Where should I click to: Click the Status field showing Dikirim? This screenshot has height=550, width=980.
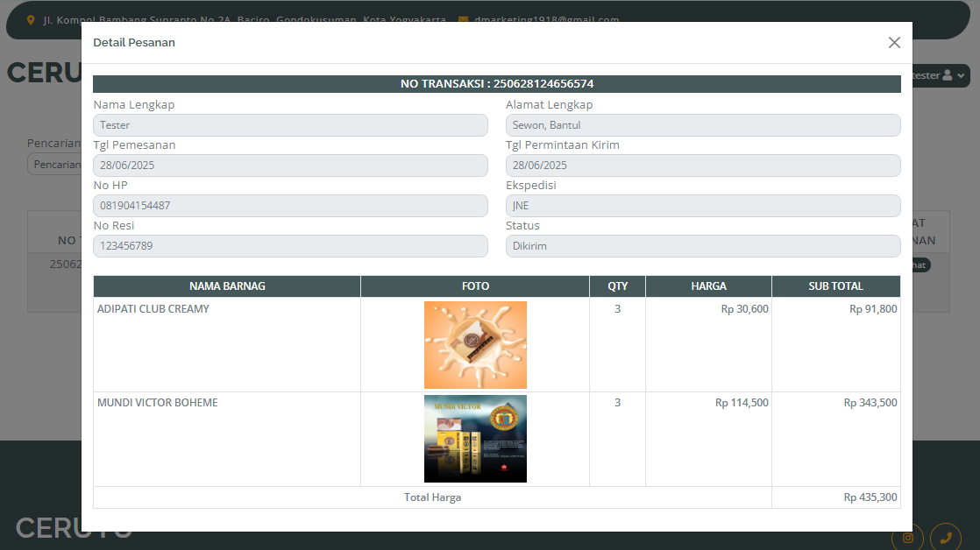[702, 246]
